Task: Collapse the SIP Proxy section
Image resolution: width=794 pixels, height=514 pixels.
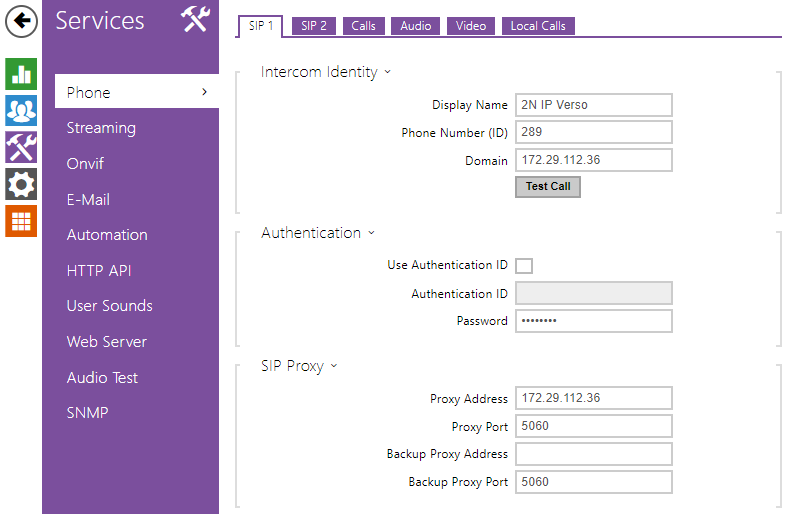Action: tap(334, 366)
